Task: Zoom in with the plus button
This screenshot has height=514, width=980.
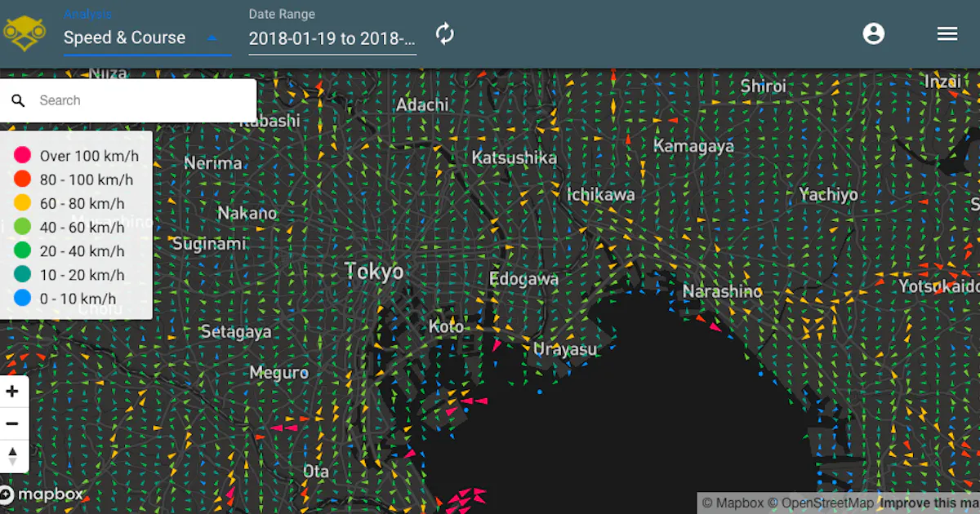Action: pos(12,392)
